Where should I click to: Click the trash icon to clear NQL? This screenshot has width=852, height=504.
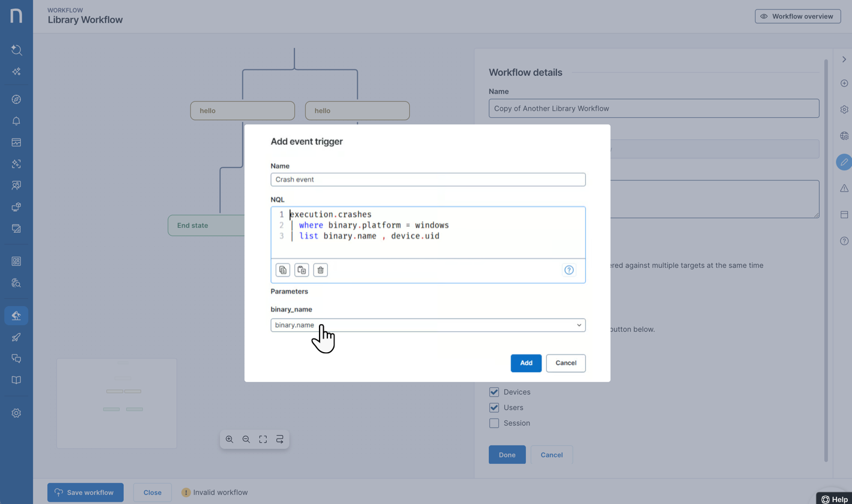[x=321, y=270]
